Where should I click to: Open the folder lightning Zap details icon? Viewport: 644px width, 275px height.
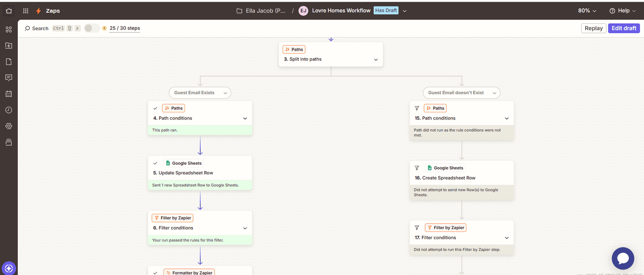(x=9, y=45)
